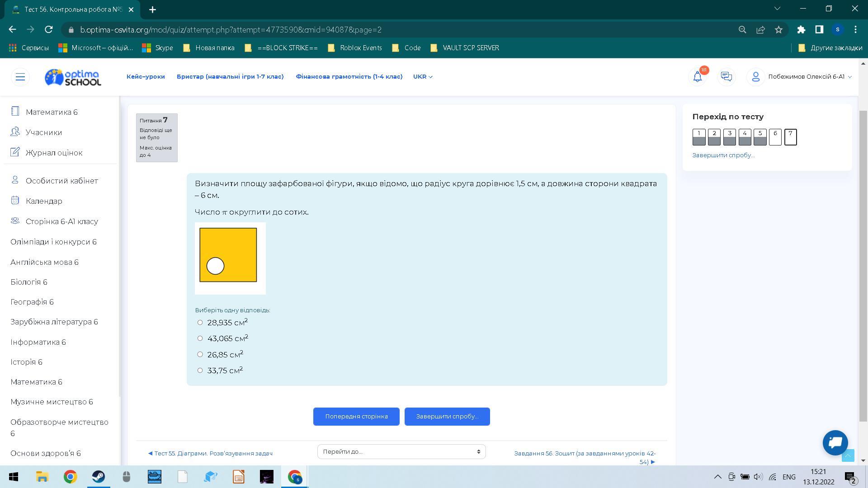Click the Optima School logo

click(x=73, y=77)
